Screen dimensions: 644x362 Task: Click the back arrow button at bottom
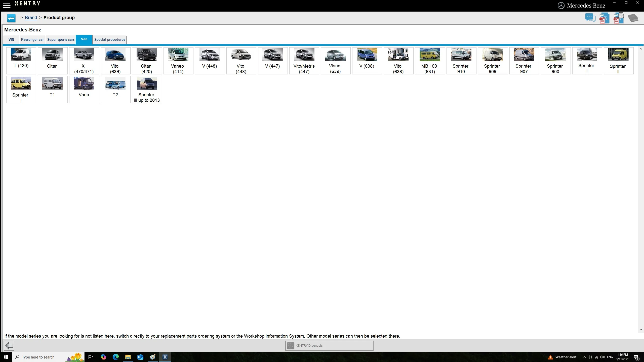pyautogui.click(x=9, y=345)
